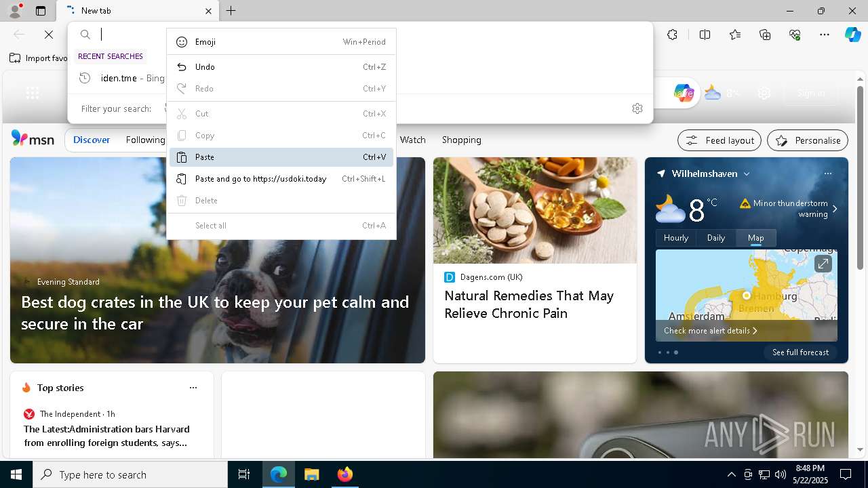Open the tab actions menu icon
868x488 pixels.
pyautogui.click(x=41, y=11)
